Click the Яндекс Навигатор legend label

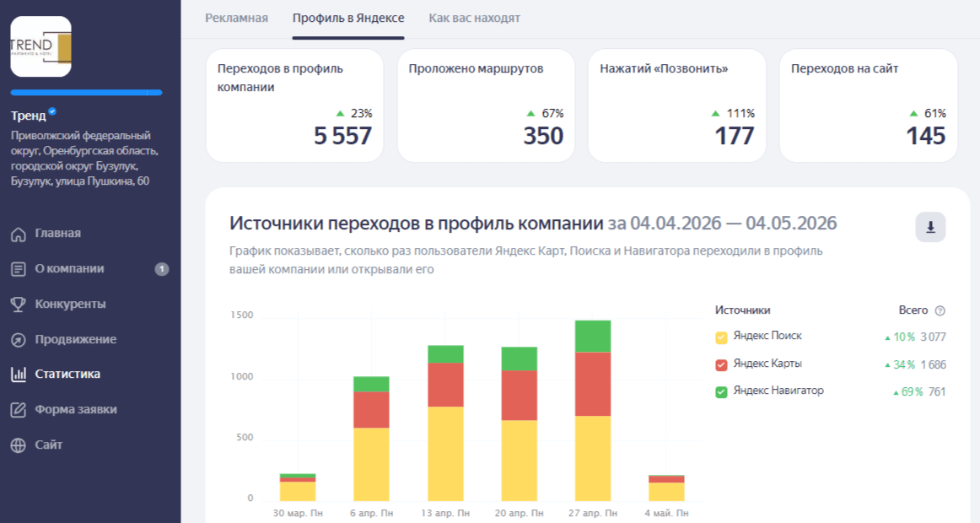[x=778, y=390]
